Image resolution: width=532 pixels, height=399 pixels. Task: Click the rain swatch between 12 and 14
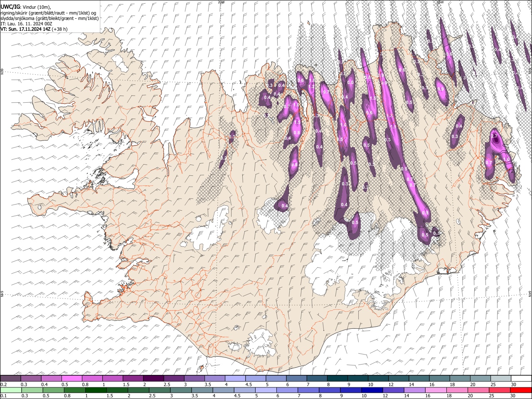(x=394, y=390)
